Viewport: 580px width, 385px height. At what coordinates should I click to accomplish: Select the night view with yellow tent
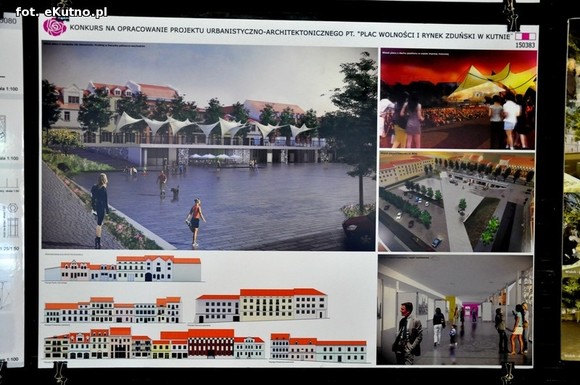click(x=458, y=99)
